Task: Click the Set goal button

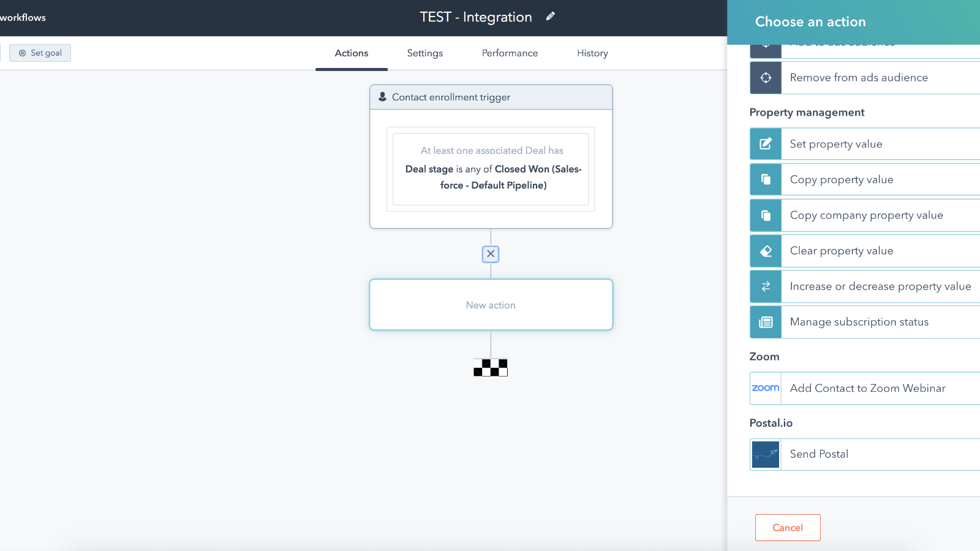Action: pos(40,53)
